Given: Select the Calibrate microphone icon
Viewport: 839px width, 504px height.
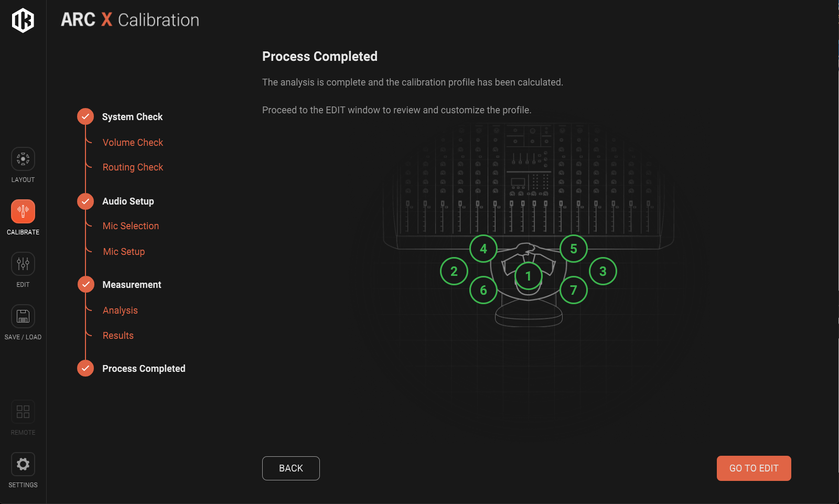Looking at the screenshot, I should coord(23,211).
